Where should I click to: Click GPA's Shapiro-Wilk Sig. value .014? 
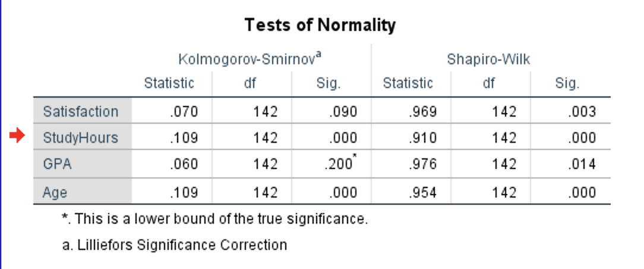point(582,165)
